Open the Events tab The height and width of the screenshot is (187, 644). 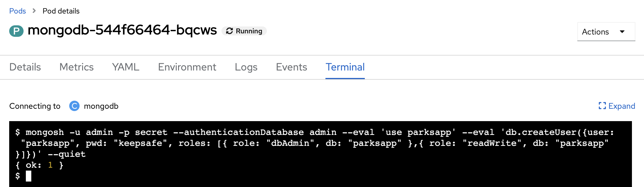click(291, 67)
